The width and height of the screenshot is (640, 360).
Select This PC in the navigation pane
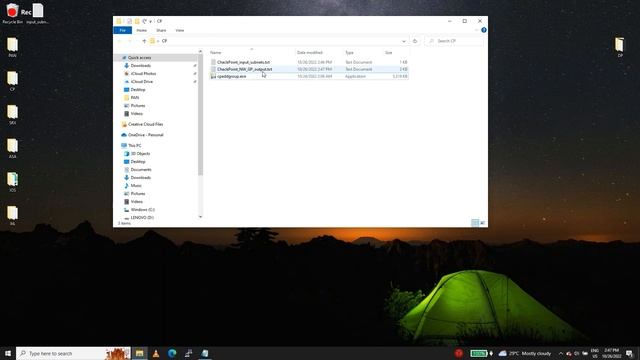pyautogui.click(x=134, y=145)
